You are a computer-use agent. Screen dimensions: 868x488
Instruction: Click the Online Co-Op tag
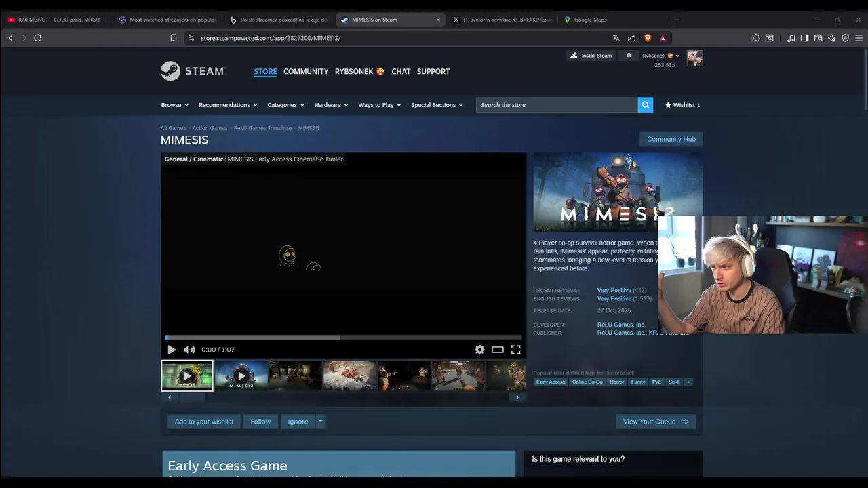[x=587, y=382]
